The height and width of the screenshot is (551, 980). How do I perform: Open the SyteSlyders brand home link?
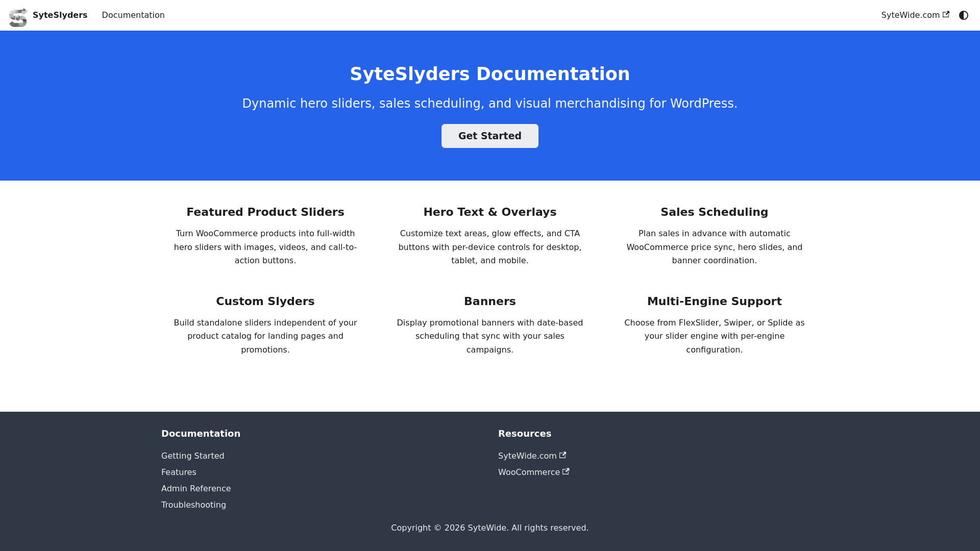pyautogui.click(x=48, y=15)
